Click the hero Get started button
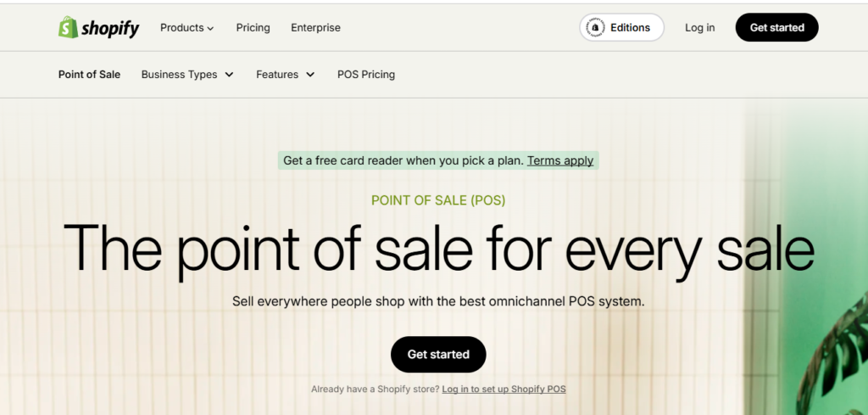 click(438, 354)
